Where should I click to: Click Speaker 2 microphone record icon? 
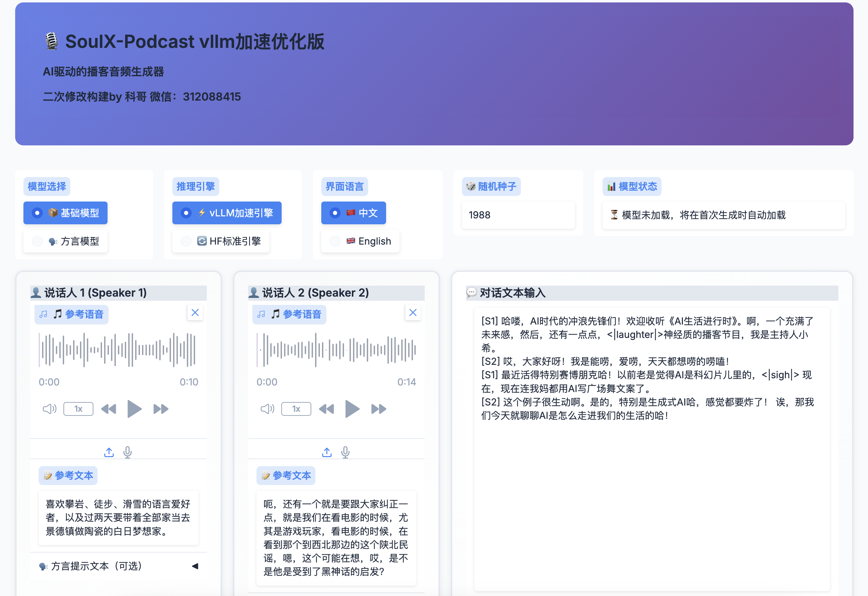(345, 452)
